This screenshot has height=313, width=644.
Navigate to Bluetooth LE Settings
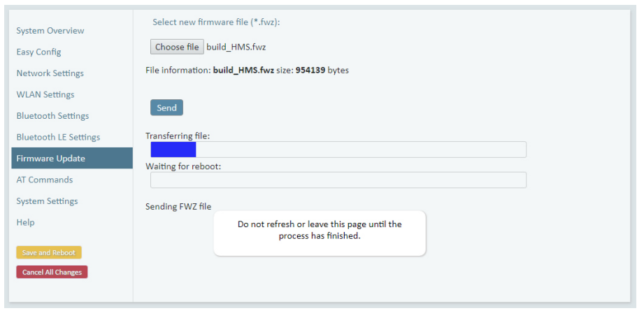(58, 138)
